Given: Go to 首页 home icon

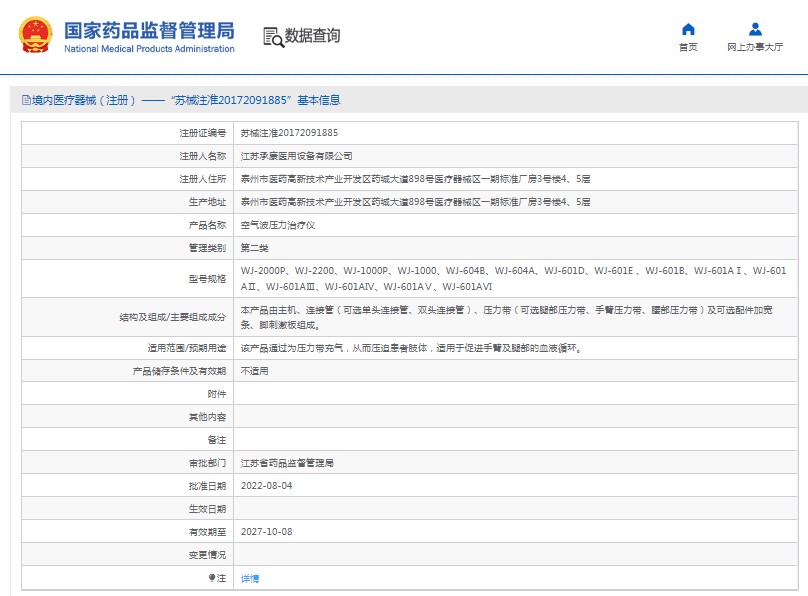Looking at the screenshot, I should pos(688,29).
